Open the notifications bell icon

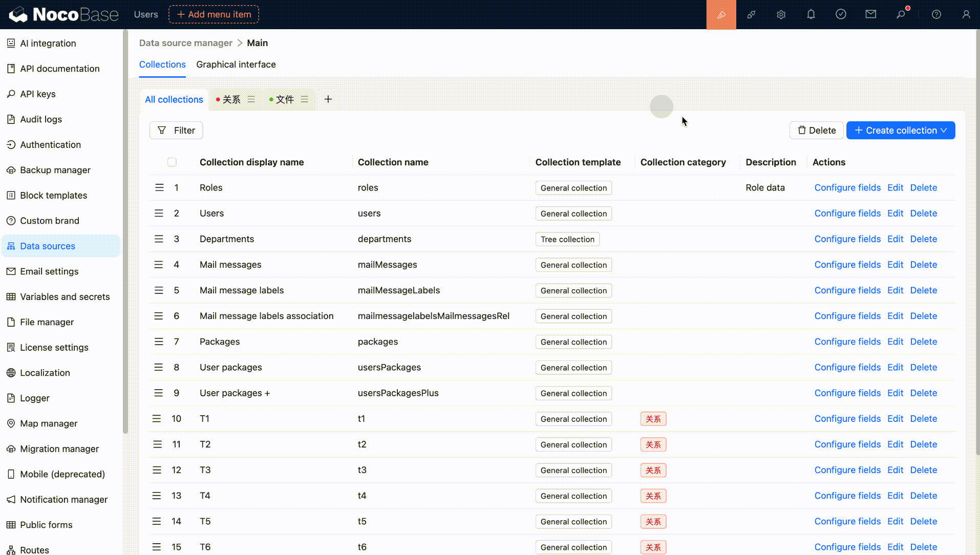811,15
